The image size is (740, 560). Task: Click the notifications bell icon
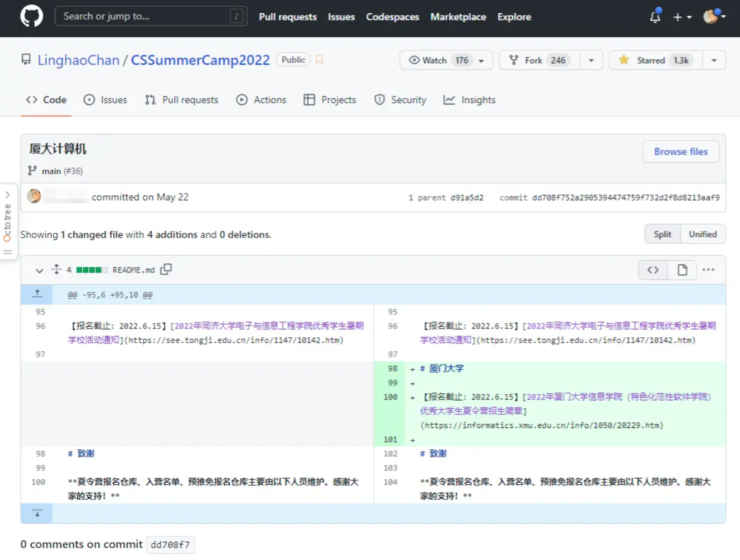(x=655, y=17)
